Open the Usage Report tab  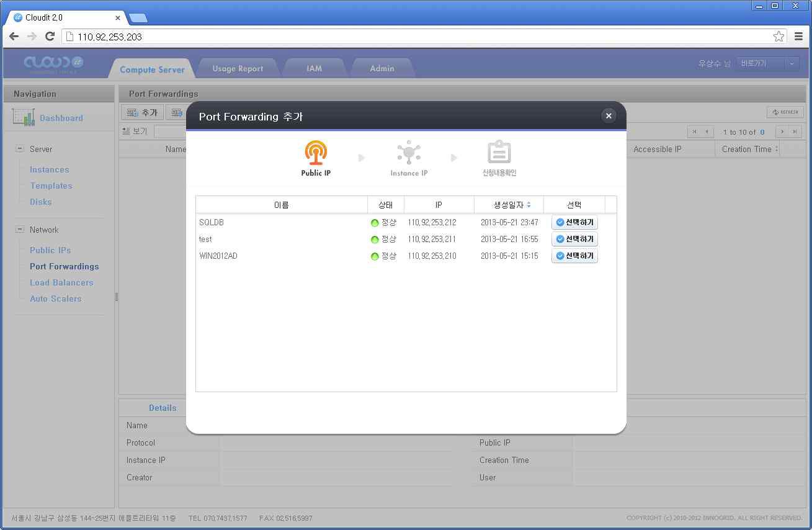pyautogui.click(x=238, y=68)
